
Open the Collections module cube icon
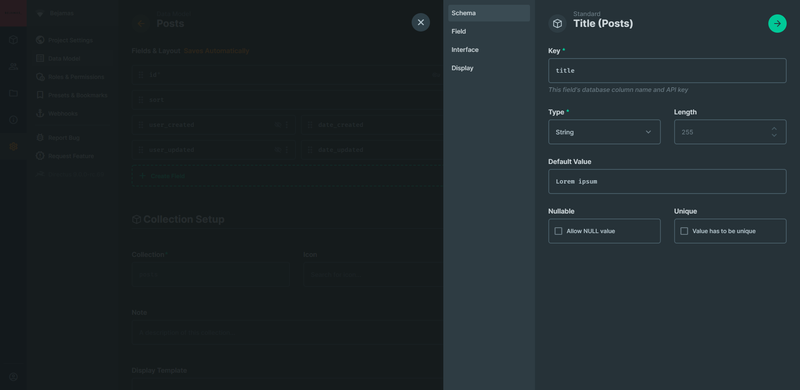(13, 40)
